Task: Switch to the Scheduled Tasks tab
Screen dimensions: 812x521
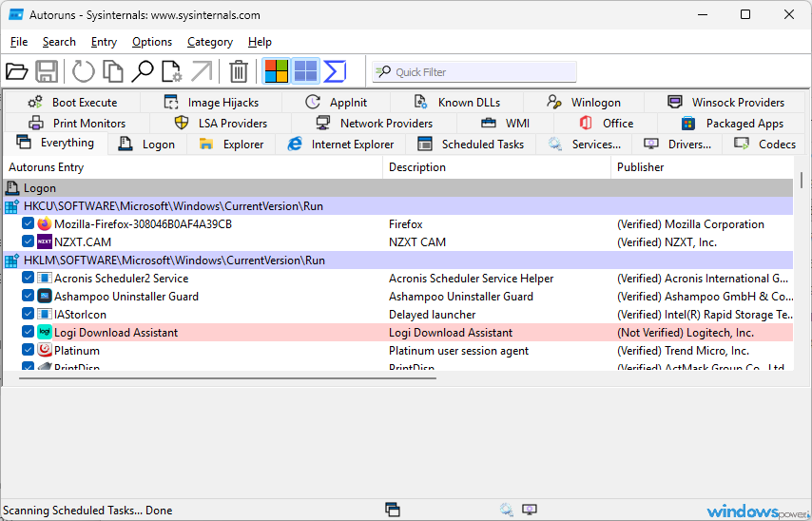Action: click(x=471, y=144)
